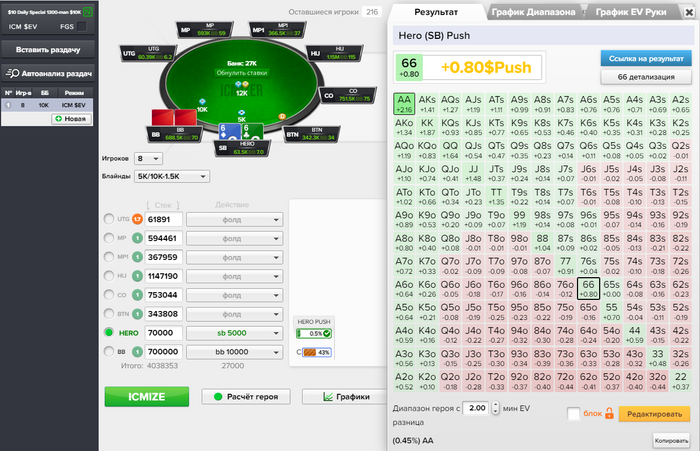Adjust the min EV 2.00 stepper arrows
Image resolution: width=700 pixels, height=451 pixels.
[x=495, y=408]
